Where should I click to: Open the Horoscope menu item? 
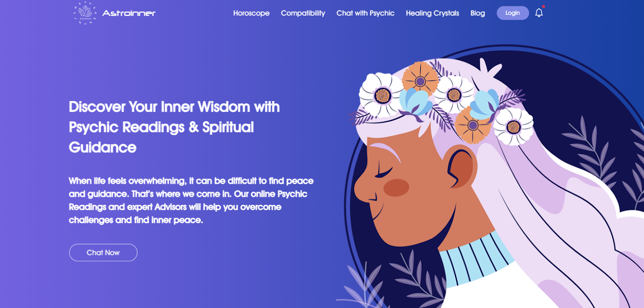(251, 13)
